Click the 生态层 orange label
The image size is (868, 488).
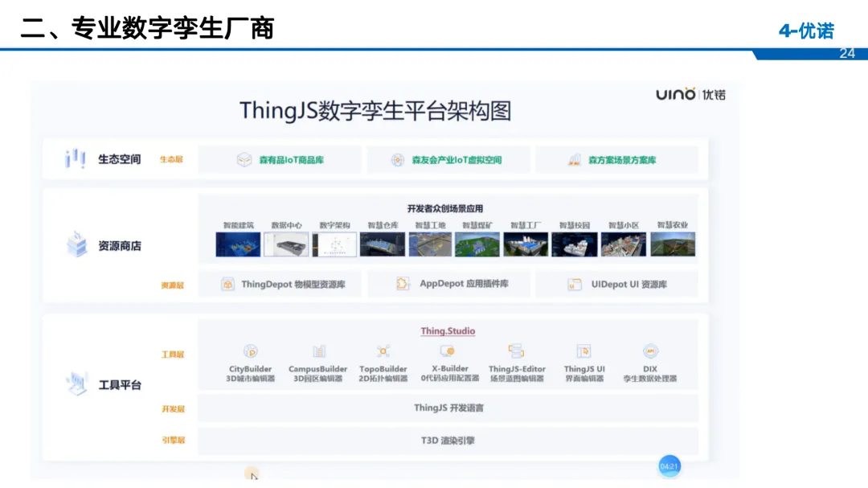[x=171, y=159]
